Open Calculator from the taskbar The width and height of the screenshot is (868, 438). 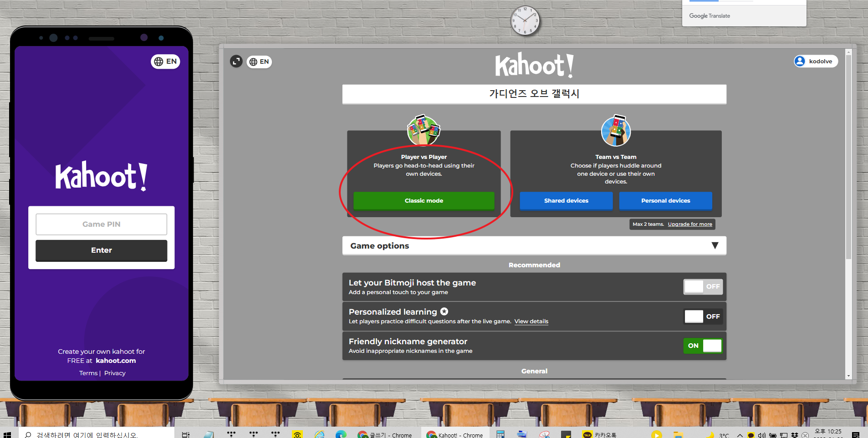click(500, 435)
